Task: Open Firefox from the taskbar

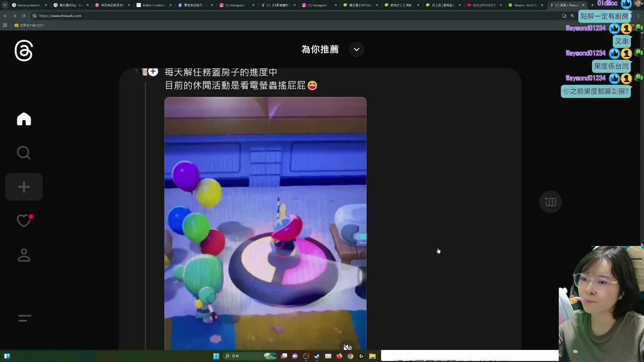Action: pyautogui.click(x=339, y=356)
